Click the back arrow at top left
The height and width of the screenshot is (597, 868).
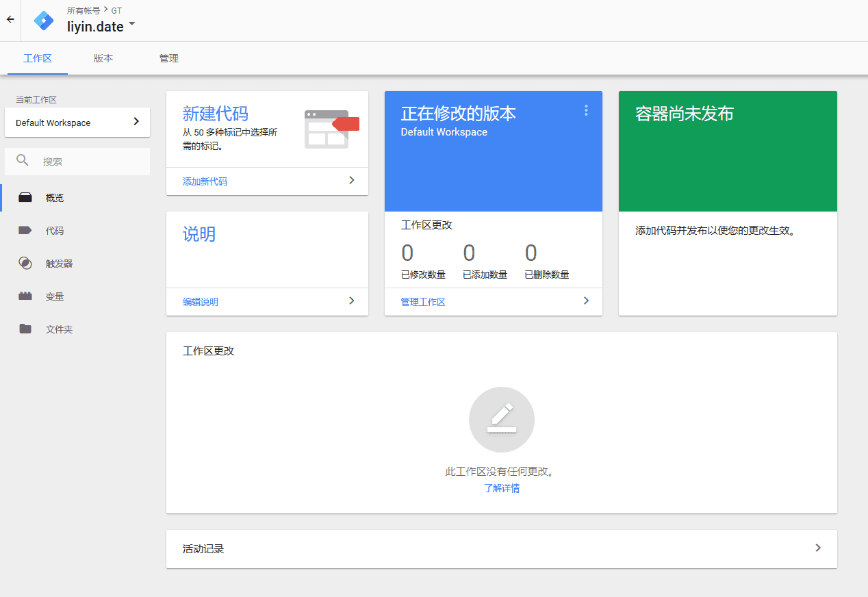coord(10,19)
